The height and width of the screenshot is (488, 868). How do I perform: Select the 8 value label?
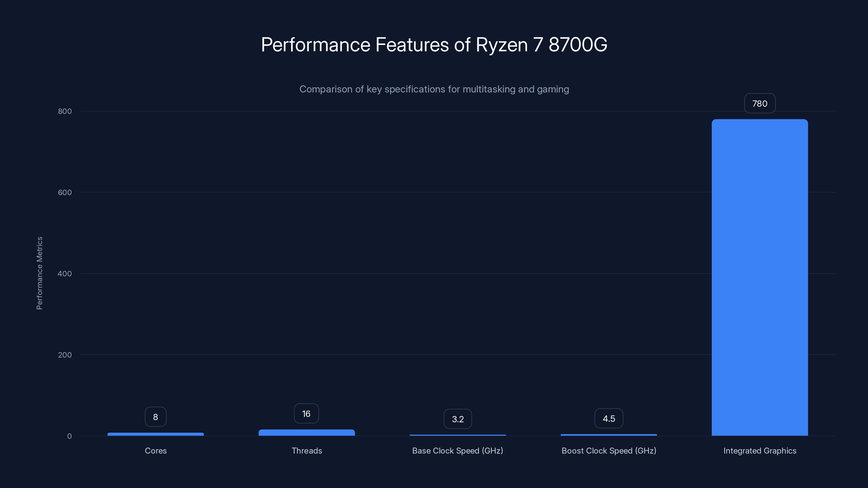[x=155, y=417]
